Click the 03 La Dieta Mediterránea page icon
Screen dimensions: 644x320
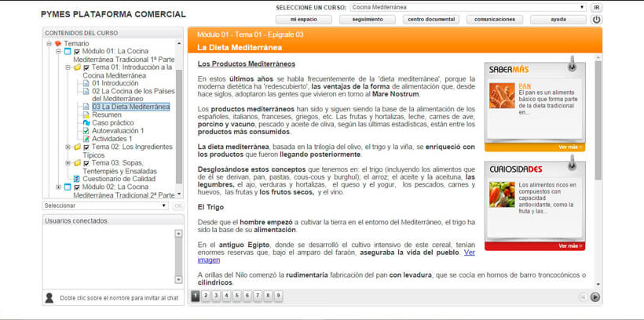[x=86, y=107]
